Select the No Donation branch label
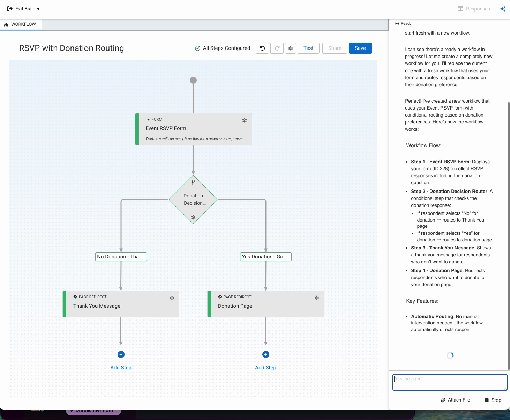The width and height of the screenshot is (510, 420). point(121,257)
